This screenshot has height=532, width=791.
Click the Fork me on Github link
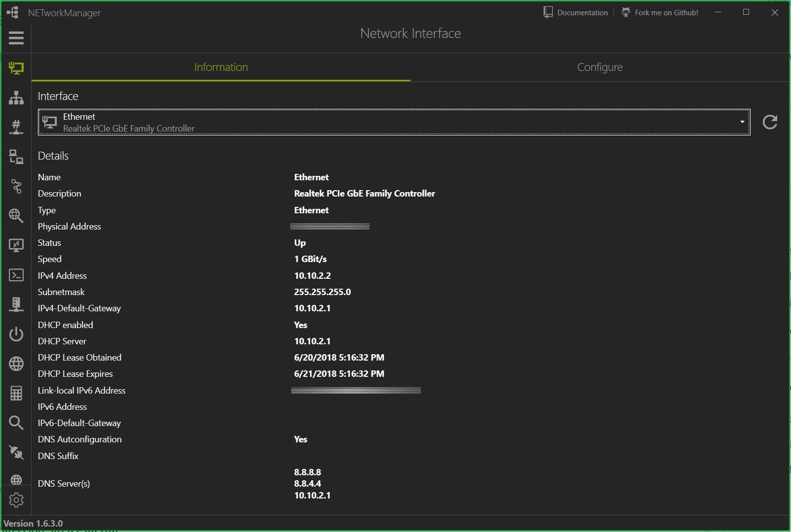[660, 13]
